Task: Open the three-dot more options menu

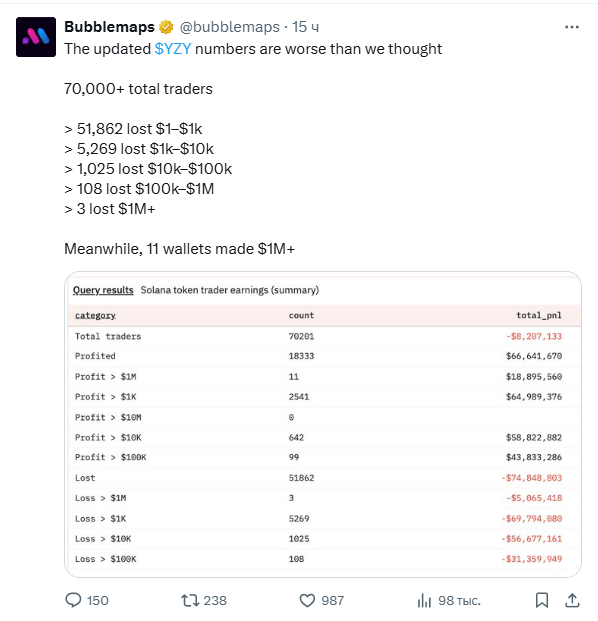Action: tap(571, 27)
